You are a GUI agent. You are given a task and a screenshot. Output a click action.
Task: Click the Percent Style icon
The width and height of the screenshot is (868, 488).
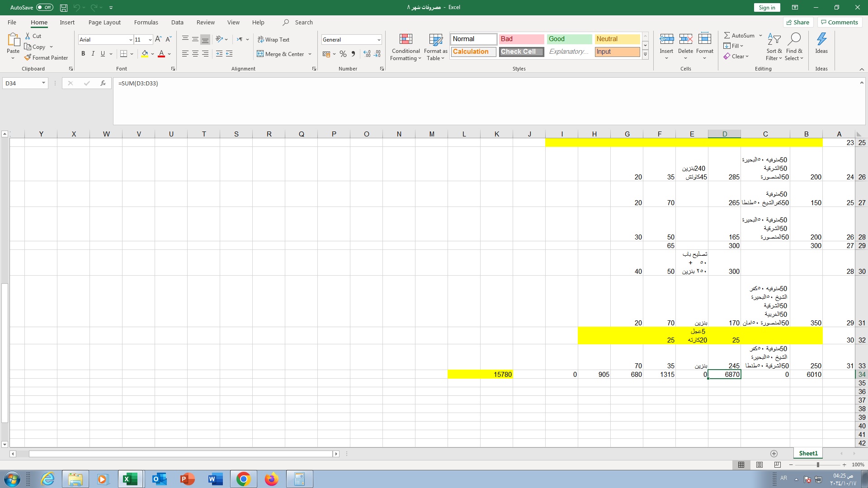click(343, 54)
